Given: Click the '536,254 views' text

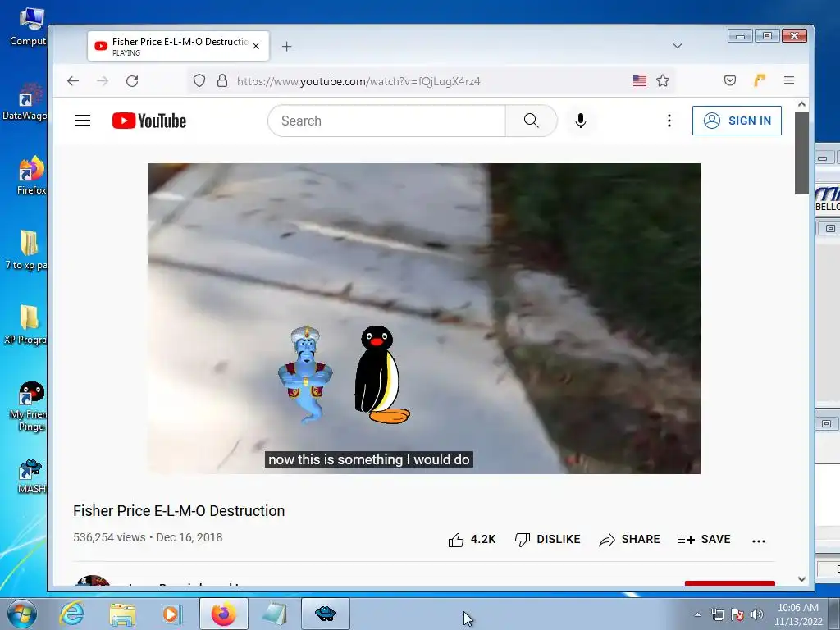Looking at the screenshot, I should (x=109, y=537).
